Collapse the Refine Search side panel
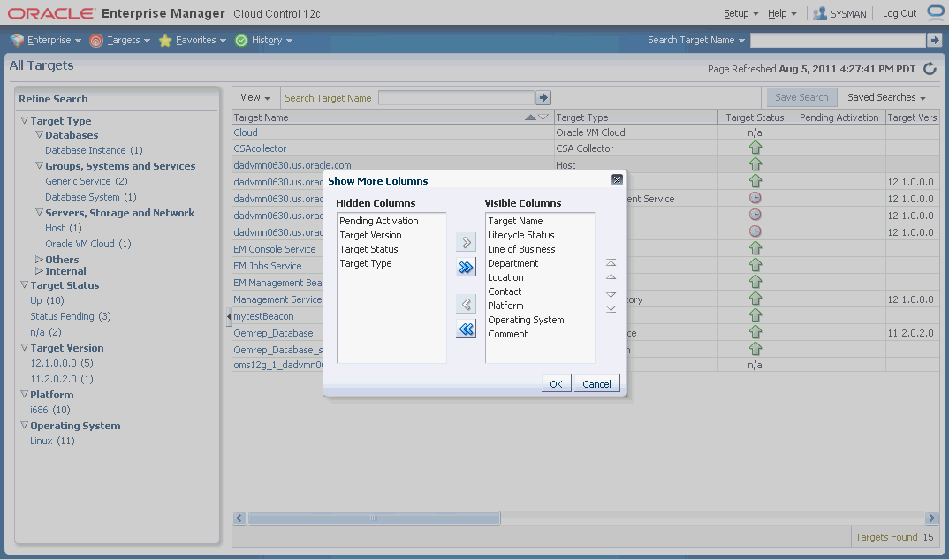The width and height of the screenshot is (949, 560). (229, 315)
